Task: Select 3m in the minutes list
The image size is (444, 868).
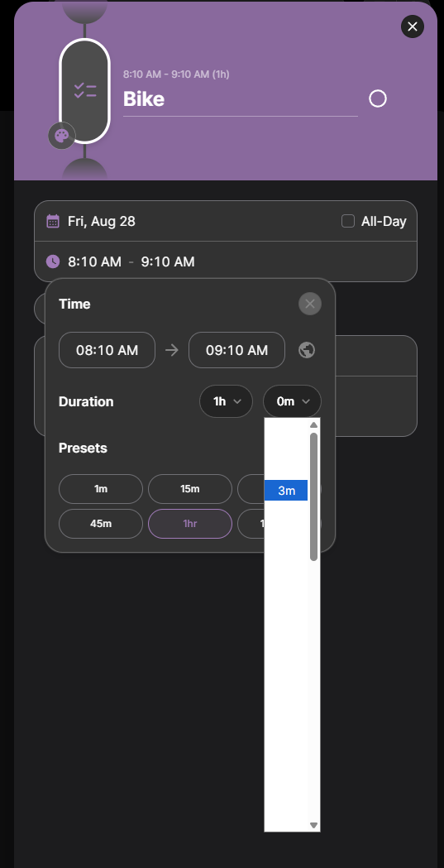Action: pos(286,491)
